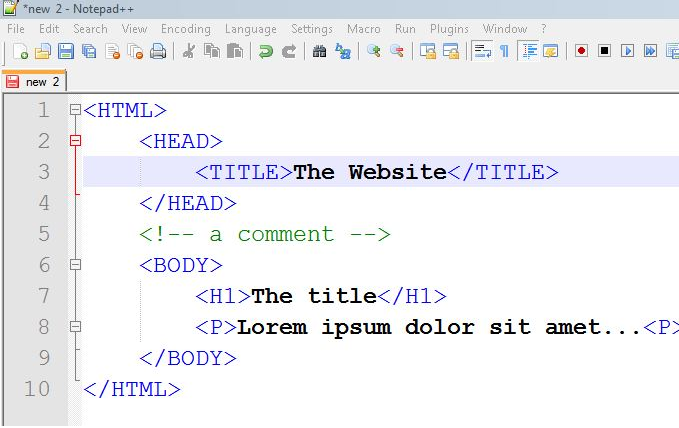Start macro recording with red circle icon
The height and width of the screenshot is (428, 679).
pos(582,51)
